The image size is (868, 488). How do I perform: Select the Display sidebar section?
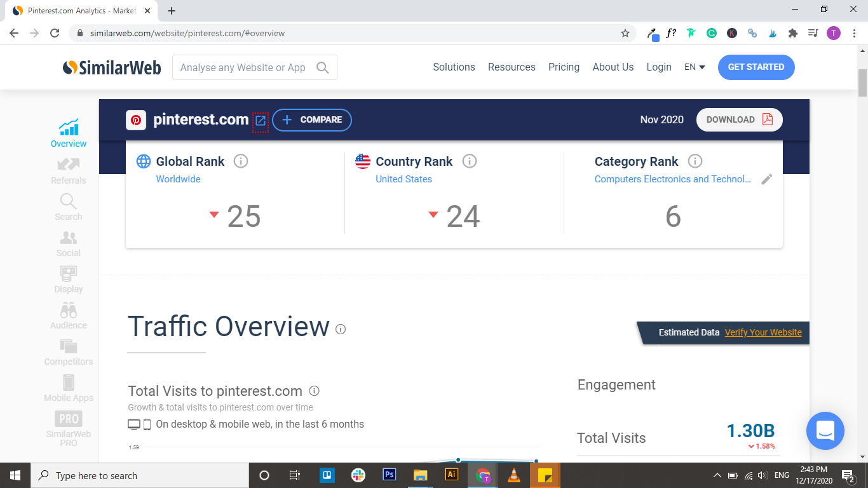[x=69, y=280]
